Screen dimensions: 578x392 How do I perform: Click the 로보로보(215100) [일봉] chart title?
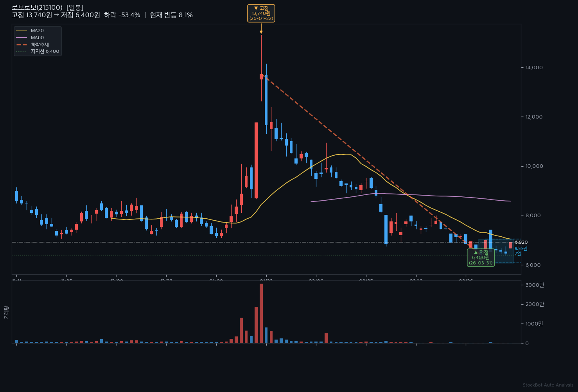[x=48, y=7]
